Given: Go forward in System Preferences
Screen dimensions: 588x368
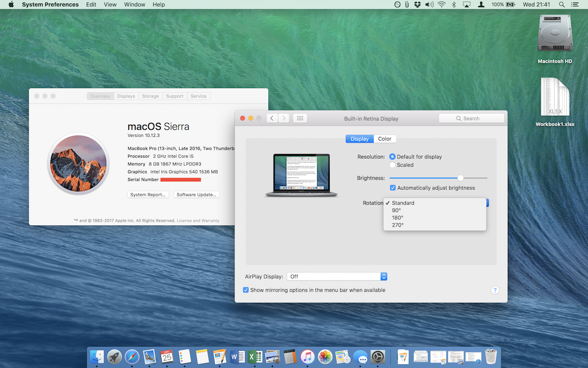Looking at the screenshot, I should coord(284,118).
